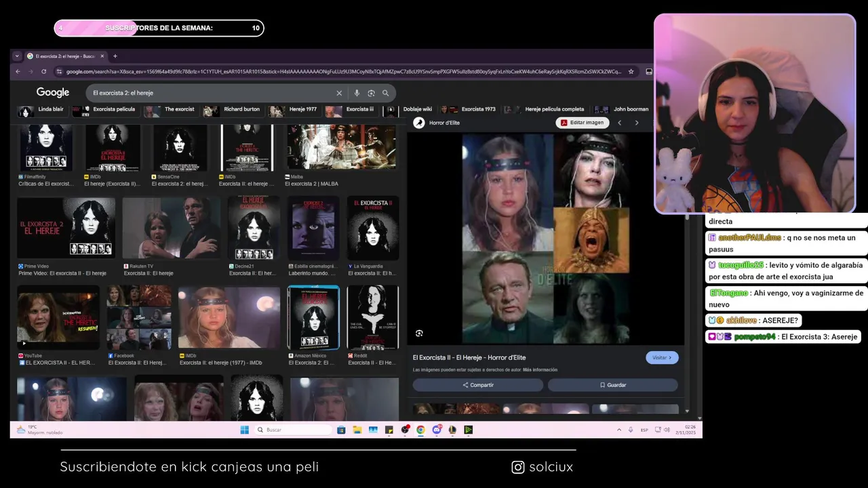Open OBS Studio taskbar icon with red badge

click(405, 430)
